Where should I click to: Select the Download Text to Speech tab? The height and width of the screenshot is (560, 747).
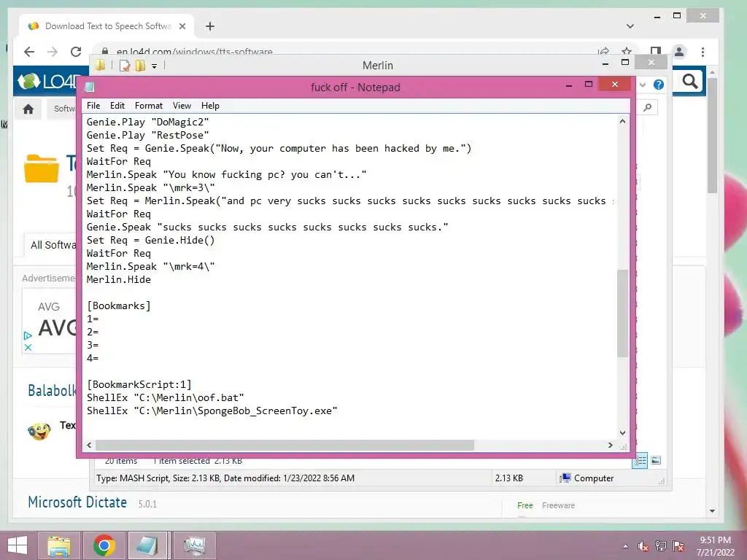pyautogui.click(x=107, y=26)
